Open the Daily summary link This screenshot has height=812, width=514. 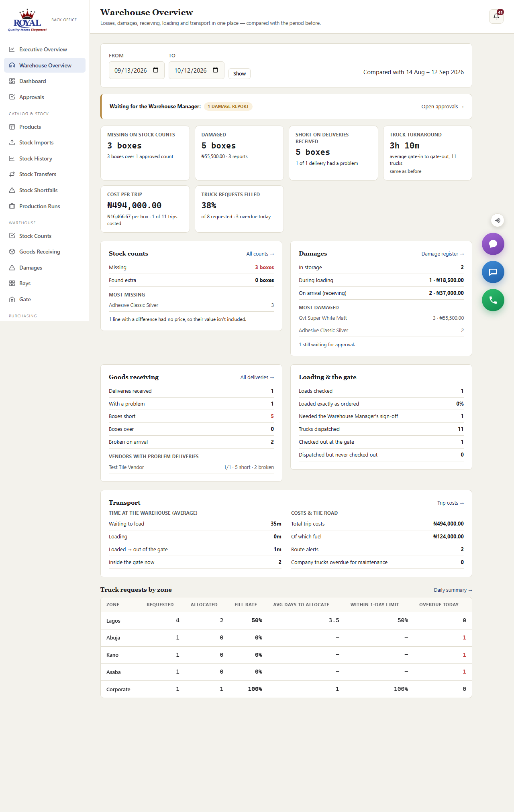click(453, 590)
